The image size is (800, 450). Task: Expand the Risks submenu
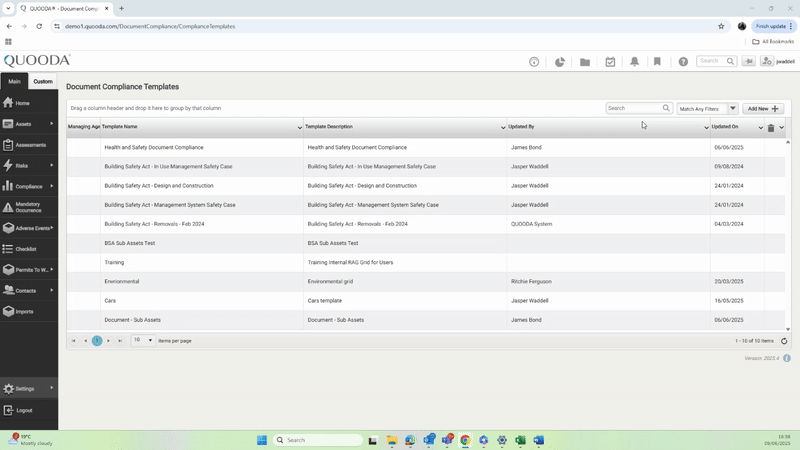tap(52, 165)
